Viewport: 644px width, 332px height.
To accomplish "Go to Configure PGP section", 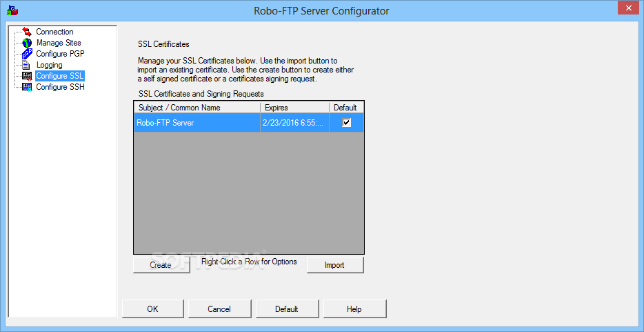I will pos(61,54).
